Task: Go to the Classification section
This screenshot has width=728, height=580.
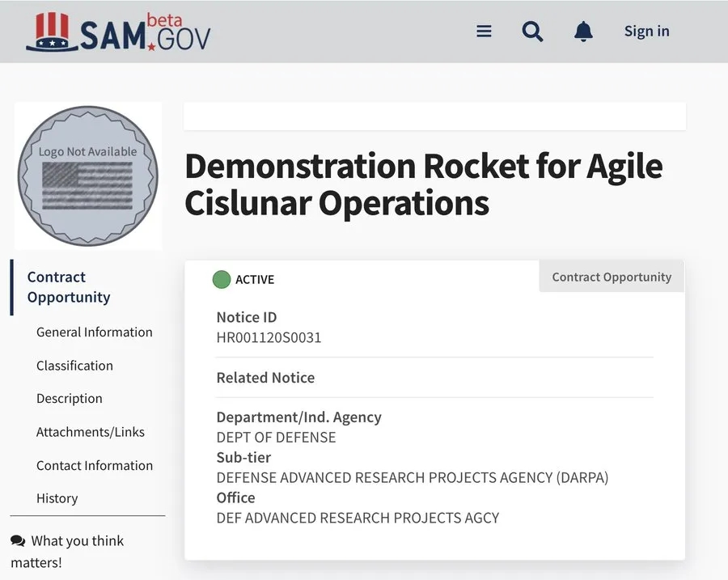Action: [x=74, y=366]
